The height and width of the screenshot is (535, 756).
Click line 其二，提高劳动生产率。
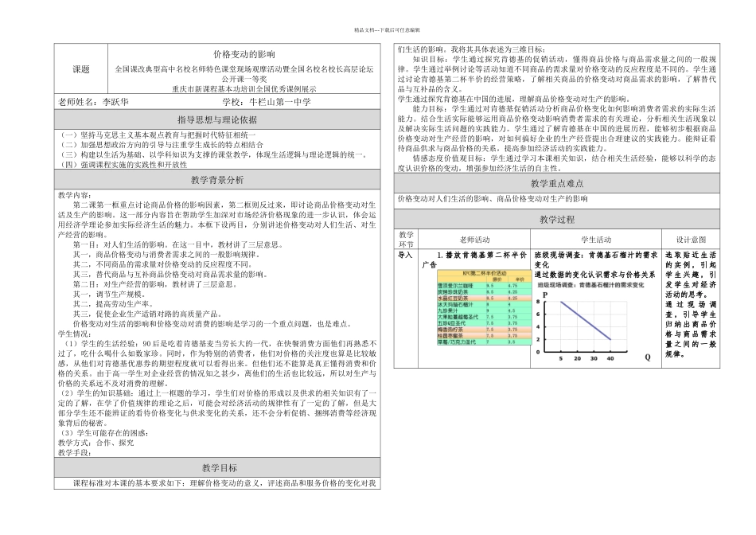click(113, 304)
